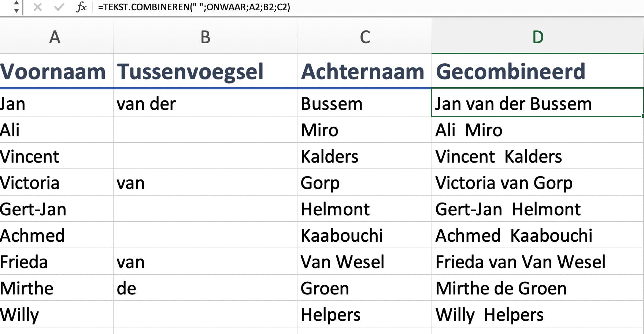Select column C header
Viewport: 644px width, 334px height.
tap(364, 37)
